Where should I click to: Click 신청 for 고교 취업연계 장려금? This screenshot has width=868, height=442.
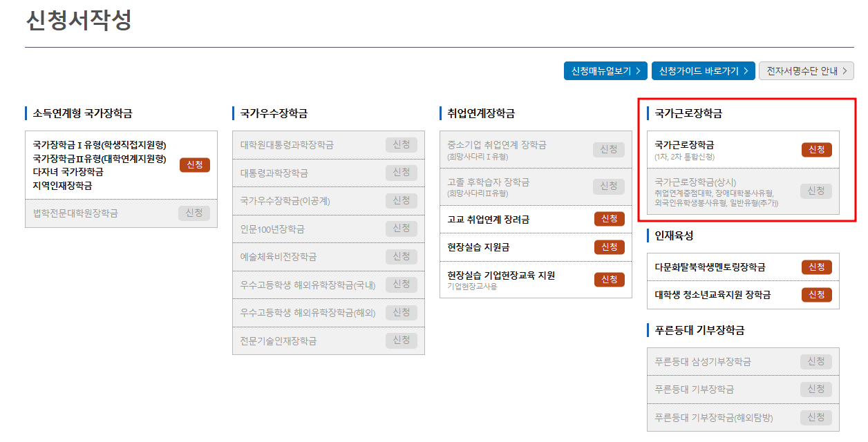point(609,220)
